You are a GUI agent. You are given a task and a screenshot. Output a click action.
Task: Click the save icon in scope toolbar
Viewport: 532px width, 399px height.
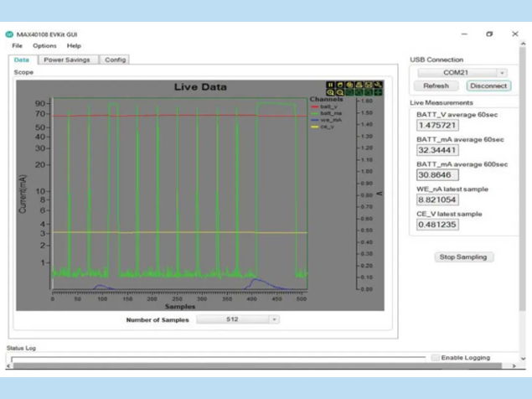(369, 85)
